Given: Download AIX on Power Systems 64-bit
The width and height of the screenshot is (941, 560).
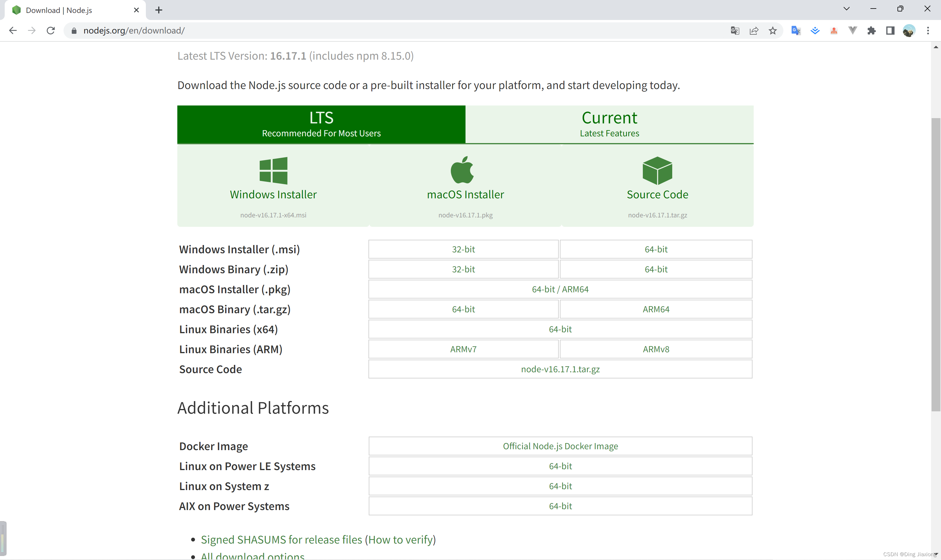Looking at the screenshot, I should pos(560,506).
